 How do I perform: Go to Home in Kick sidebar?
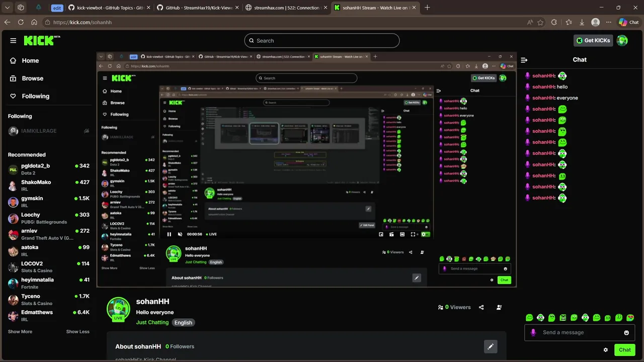point(24,60)
